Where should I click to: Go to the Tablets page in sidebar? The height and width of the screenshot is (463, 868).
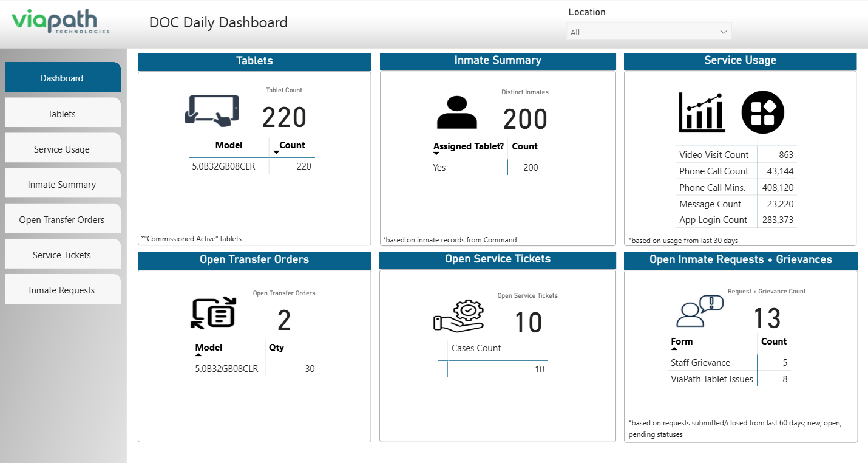tap(62, 114)
